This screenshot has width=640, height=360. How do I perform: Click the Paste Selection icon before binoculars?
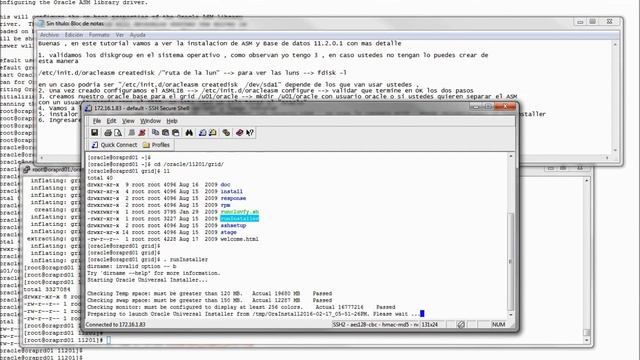tap(176, 133)
